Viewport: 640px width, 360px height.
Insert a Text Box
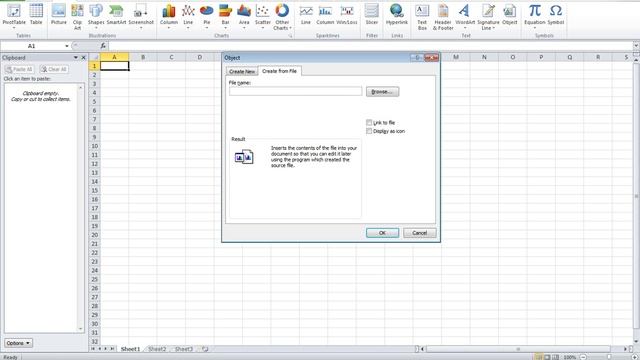(422, 16)
